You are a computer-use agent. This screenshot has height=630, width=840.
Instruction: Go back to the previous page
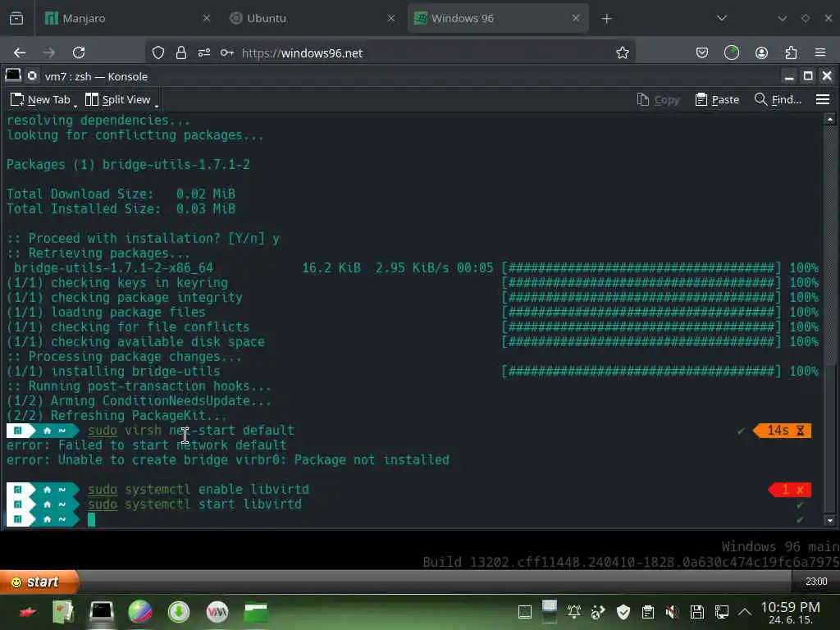point(20,52)
